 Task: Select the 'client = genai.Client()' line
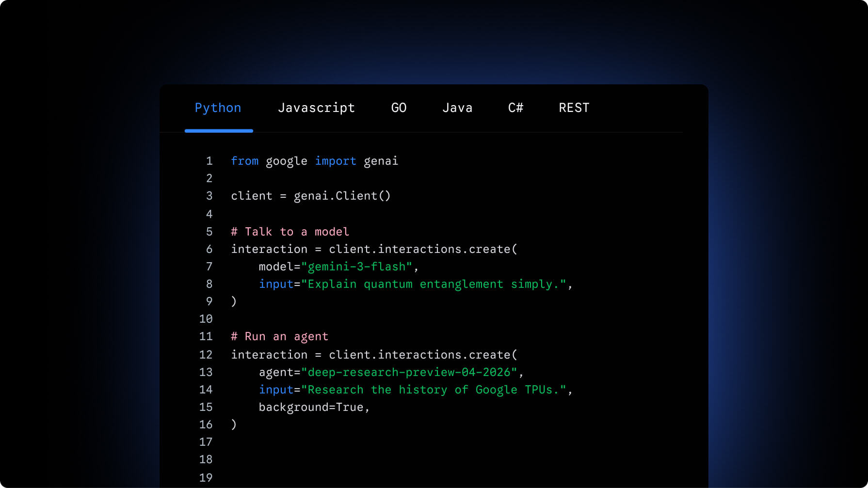311,196
